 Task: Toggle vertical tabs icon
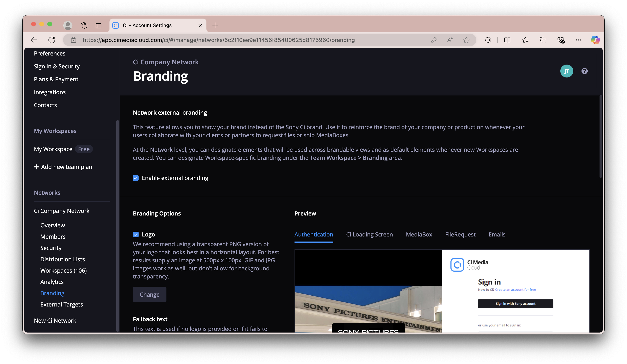(x=99, y=25)
